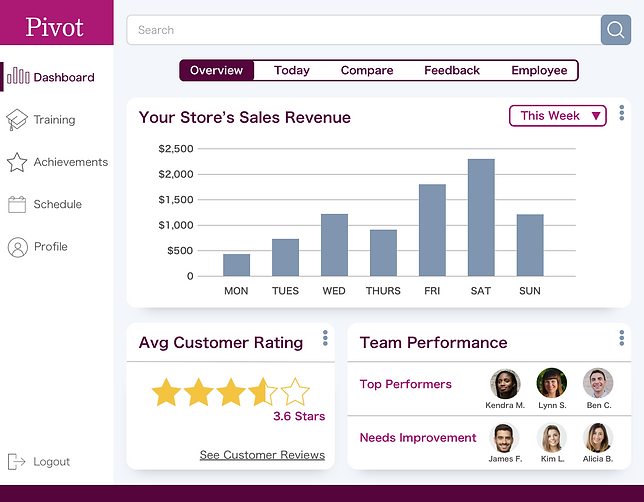Click the 3.6 Stars rating text
644x502 pixels.
pyautogui.click(x=299, y=416)
